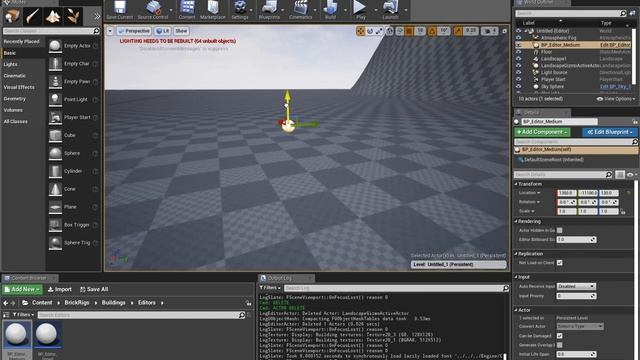Select the rotate gizmo tool in viewport
The image size is (640, 360).
pos(370,31)
